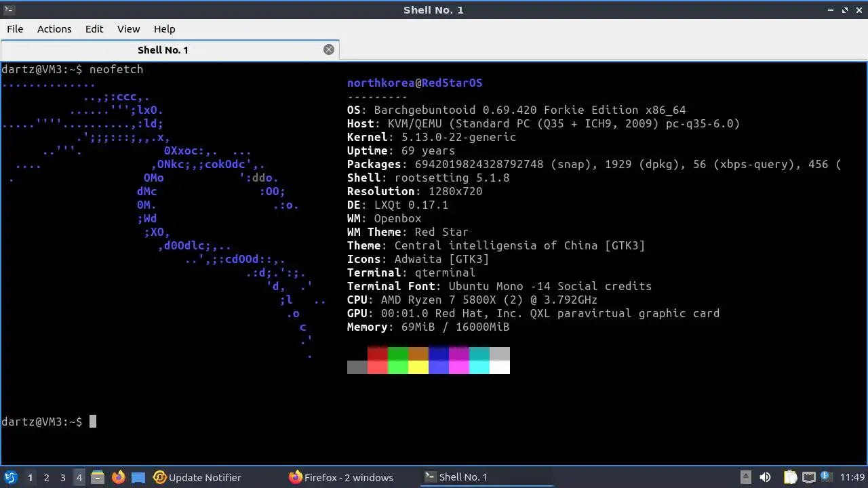The image size is (868, 488).
Task: Maximize the qterminal window
Action: pos(845,9)
